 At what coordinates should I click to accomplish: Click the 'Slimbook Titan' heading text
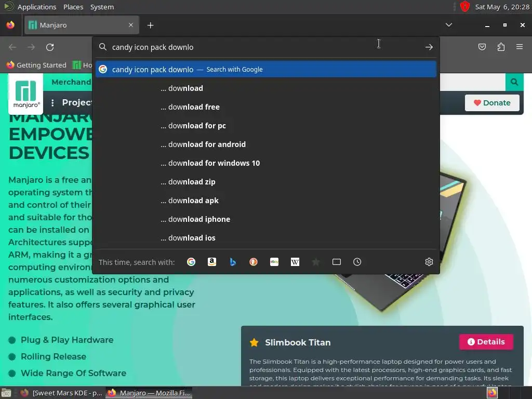[x=298, y=342]
